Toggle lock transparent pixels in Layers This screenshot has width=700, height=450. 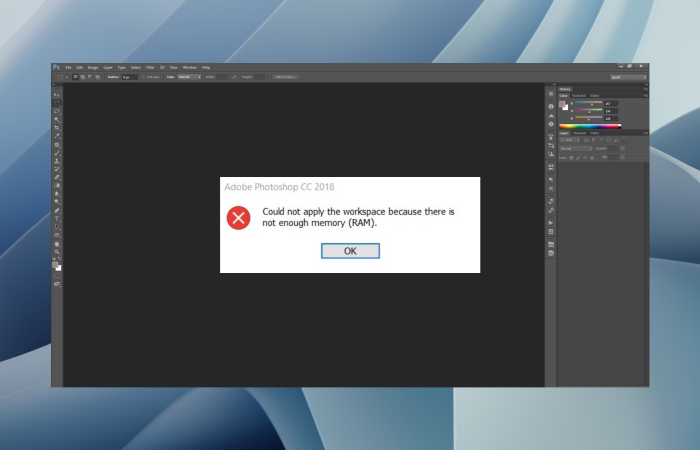(x=571, y=158)
